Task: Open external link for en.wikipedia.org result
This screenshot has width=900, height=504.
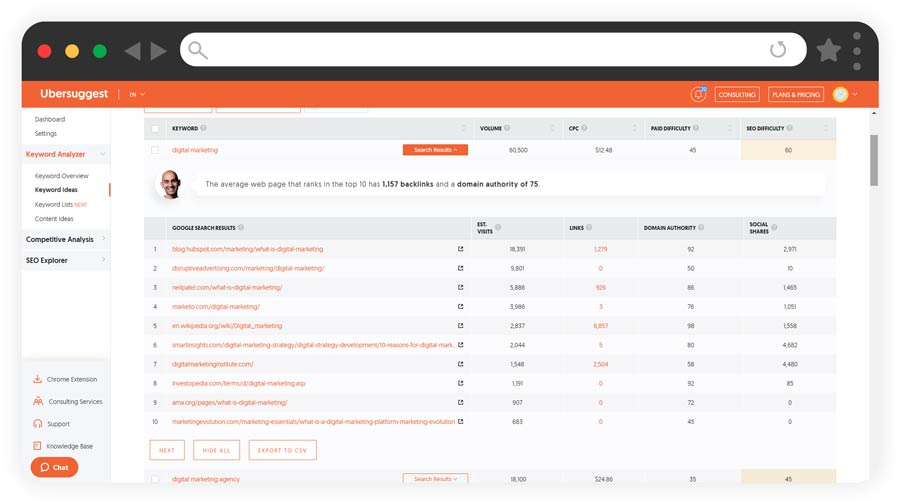Action: pyautogui.click(x=460, y=325)
